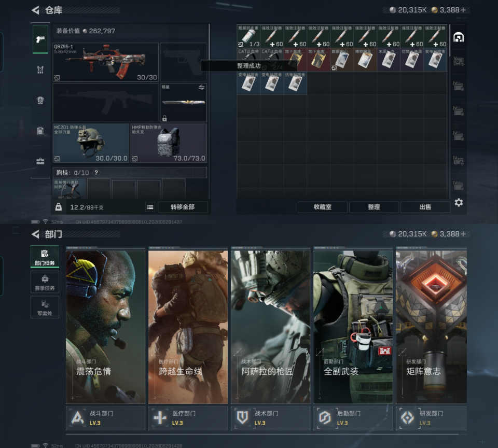Click the swap arrows on 暗星 knife slot
498x448 pixels.
tap(202, 87)
